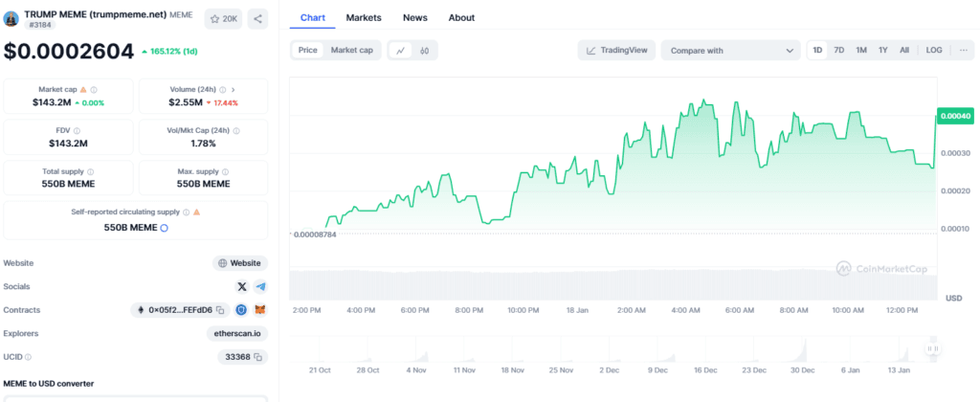The width and height of the screenshot is (980, 402).
Task: Pause chart range playback handle
Action: coord(932,348)
